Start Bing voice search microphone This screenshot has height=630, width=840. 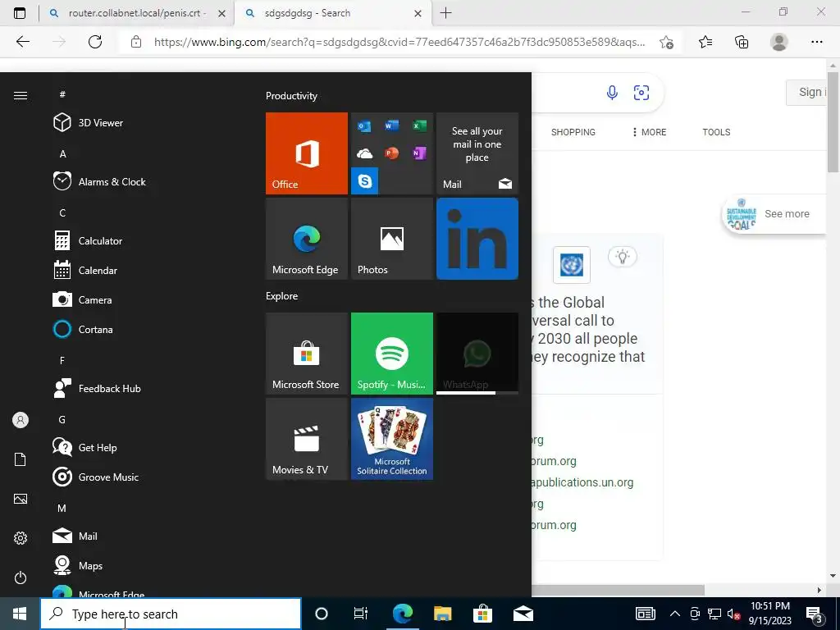point(612,93)
